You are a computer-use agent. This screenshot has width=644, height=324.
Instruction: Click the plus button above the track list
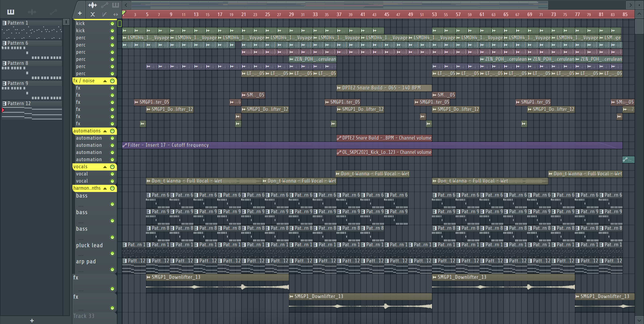[x=80, y=13]
